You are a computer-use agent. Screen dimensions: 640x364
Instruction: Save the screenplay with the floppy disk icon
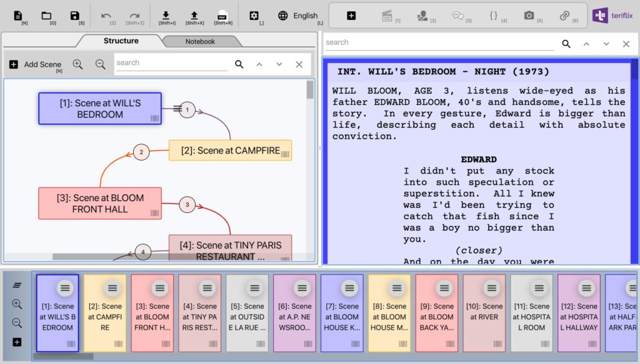(75, 16)
